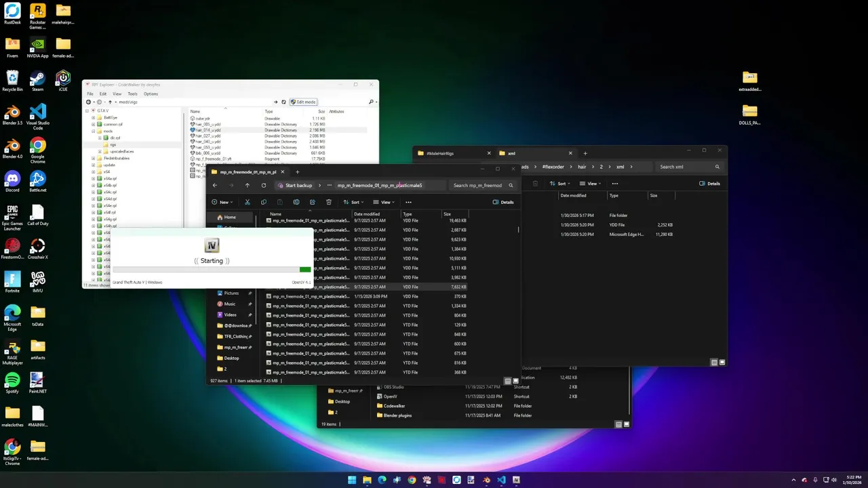The image size is (868, 488).
Task: Click the Delete trash icon in front Explorer
Action: (329, 202)
